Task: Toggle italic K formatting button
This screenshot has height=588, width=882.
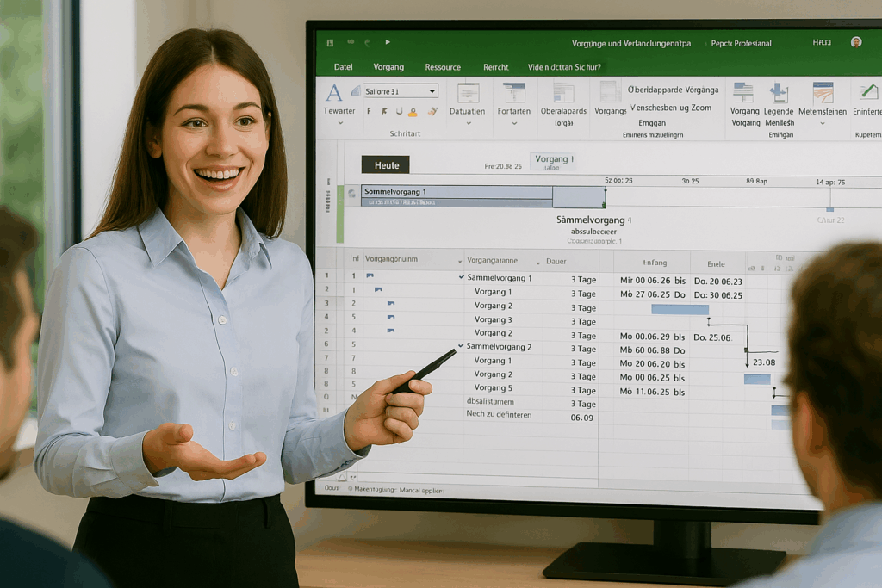Action: [383, 111]
